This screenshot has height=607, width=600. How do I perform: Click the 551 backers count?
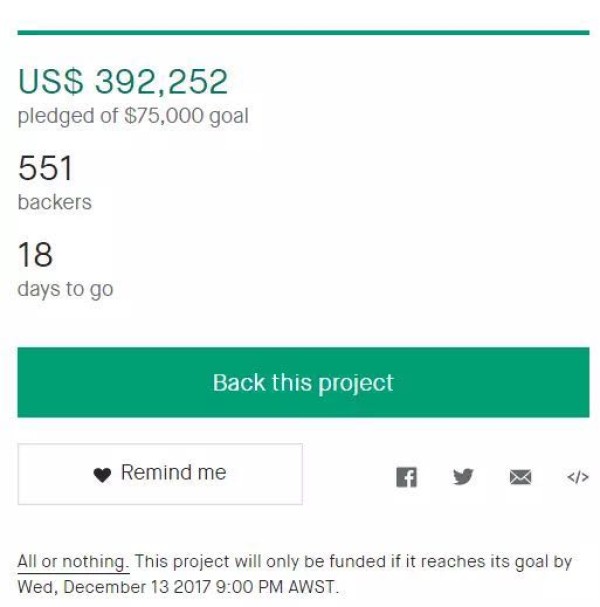(x=45, y=168)
